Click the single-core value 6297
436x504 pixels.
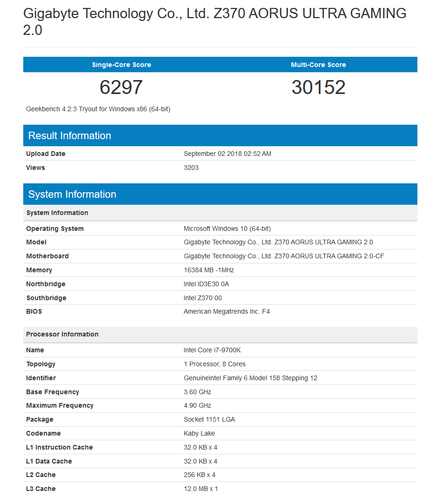(x=121, y=87)
